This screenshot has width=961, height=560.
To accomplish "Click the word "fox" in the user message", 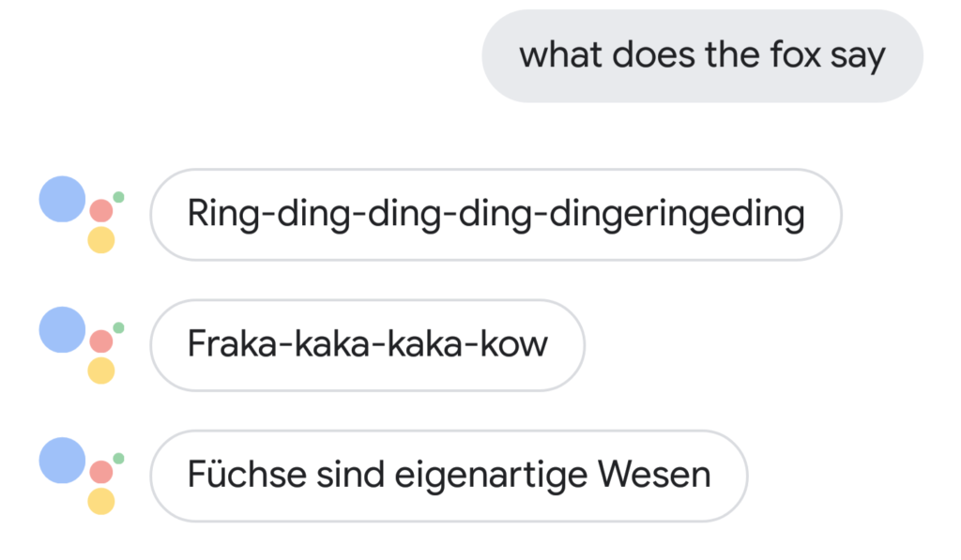I will click(x=767, y=56).
